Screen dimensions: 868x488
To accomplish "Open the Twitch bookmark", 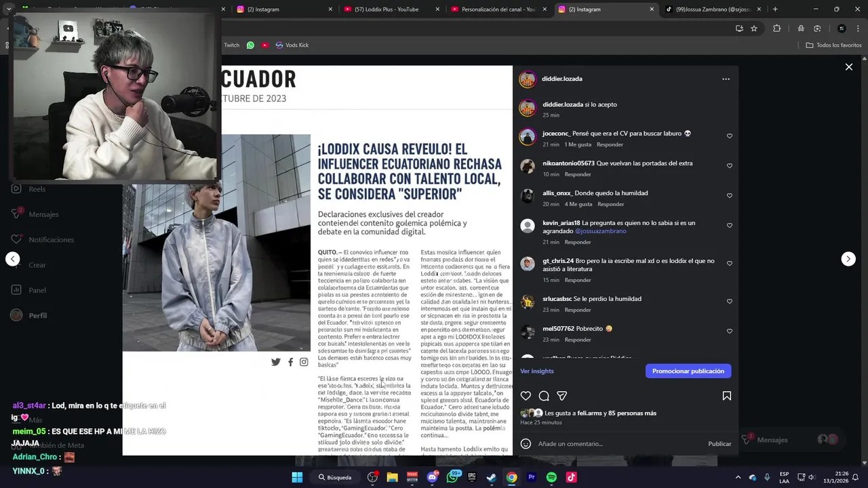I will point(231,45).
